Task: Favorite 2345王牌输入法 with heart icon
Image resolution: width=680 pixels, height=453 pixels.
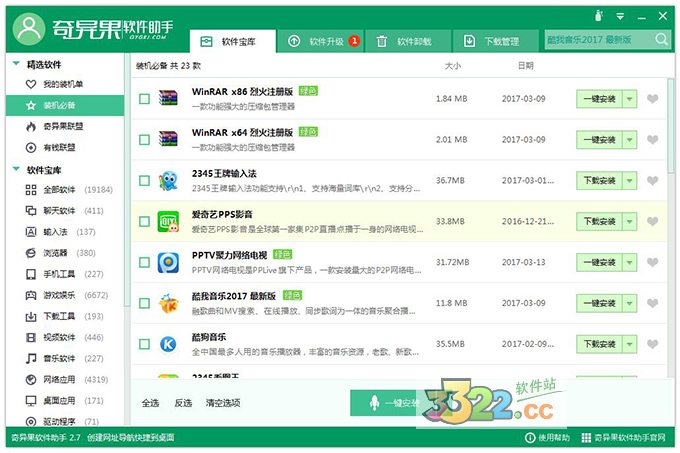Action: [652, 180]
